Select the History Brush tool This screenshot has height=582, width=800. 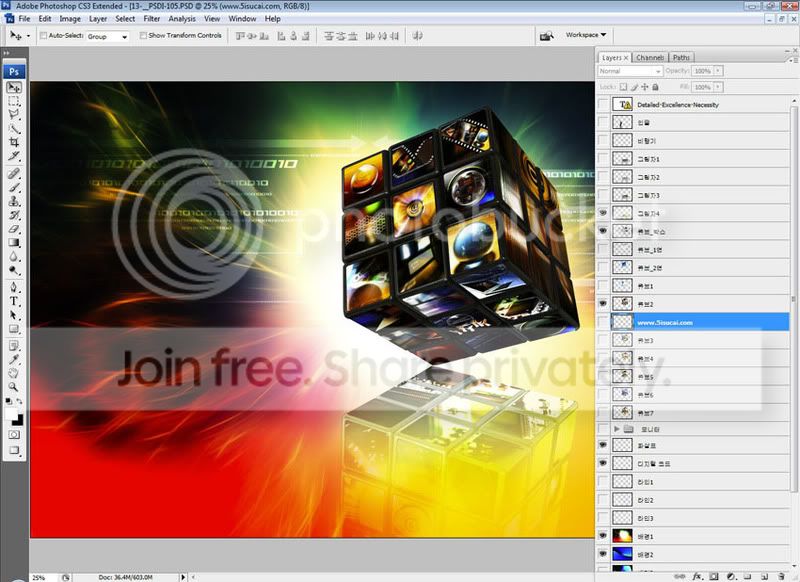pyautogui.click(x=14, y=215)
